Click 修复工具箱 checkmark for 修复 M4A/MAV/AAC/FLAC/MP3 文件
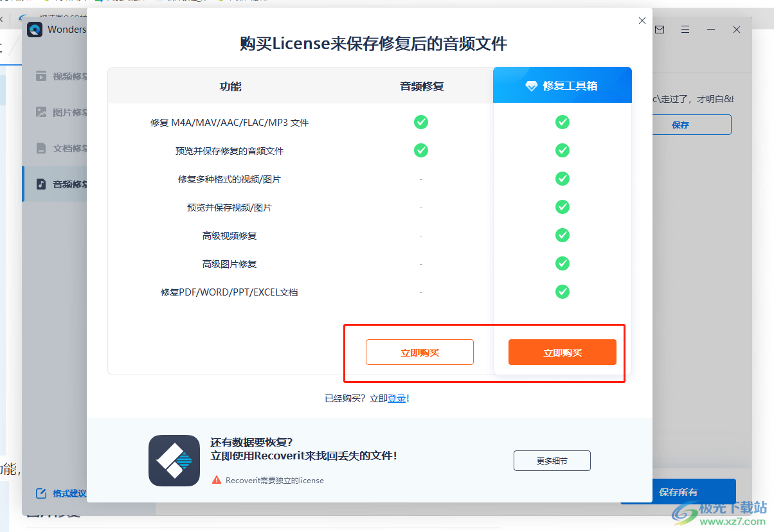This screenshot has width=774, height=532. 562,122
